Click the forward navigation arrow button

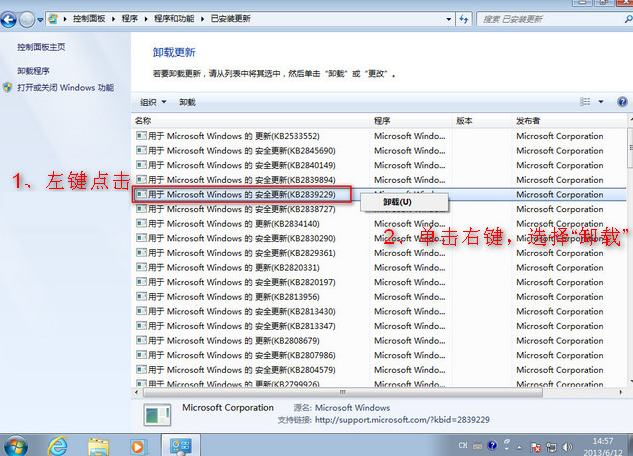27,19
